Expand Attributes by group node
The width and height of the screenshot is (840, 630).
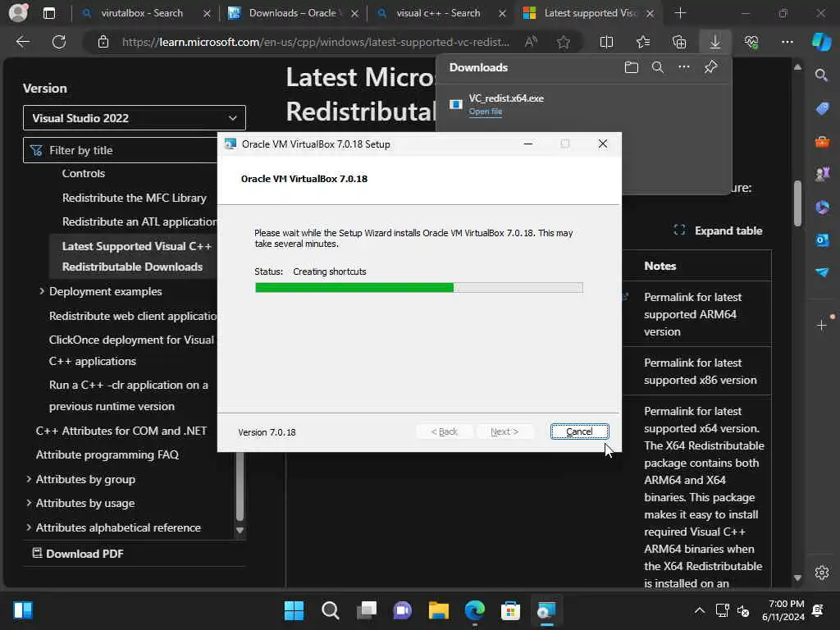(29, 479)
